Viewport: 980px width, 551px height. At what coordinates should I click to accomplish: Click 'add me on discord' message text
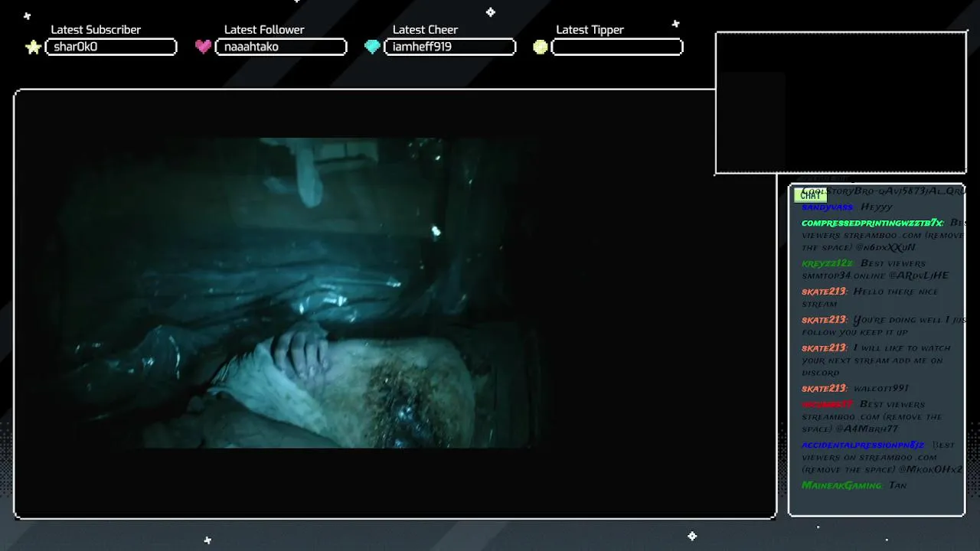872,367
